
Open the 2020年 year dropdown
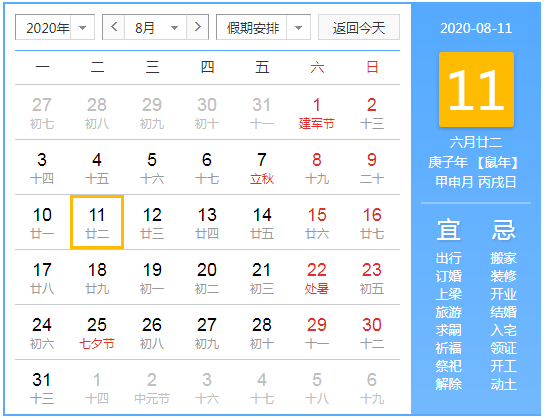coord(55,27)
